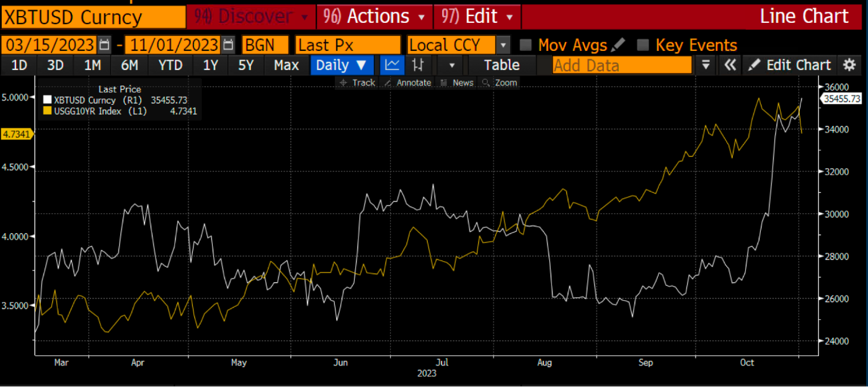868x387 pixels.
Task: Enable the Mov Avgs checkbox
Action: point(526,45)
